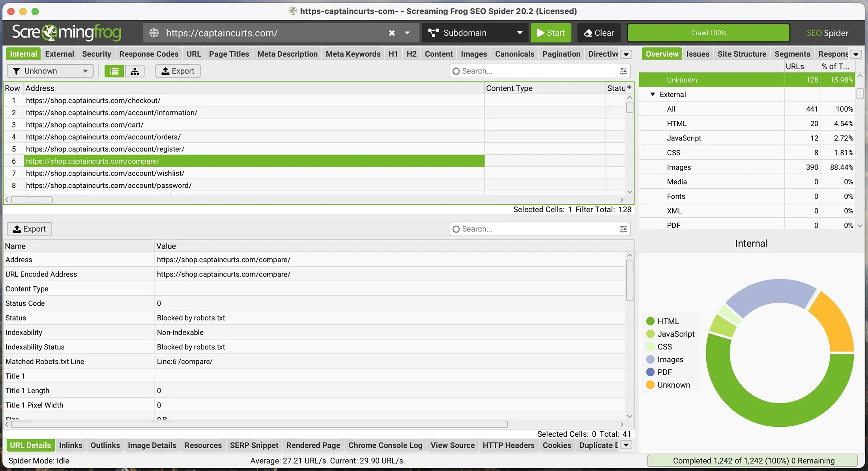Go to the Canonicals tab
The height and width of the screenshot is (471, 868).
click(514, 54)
